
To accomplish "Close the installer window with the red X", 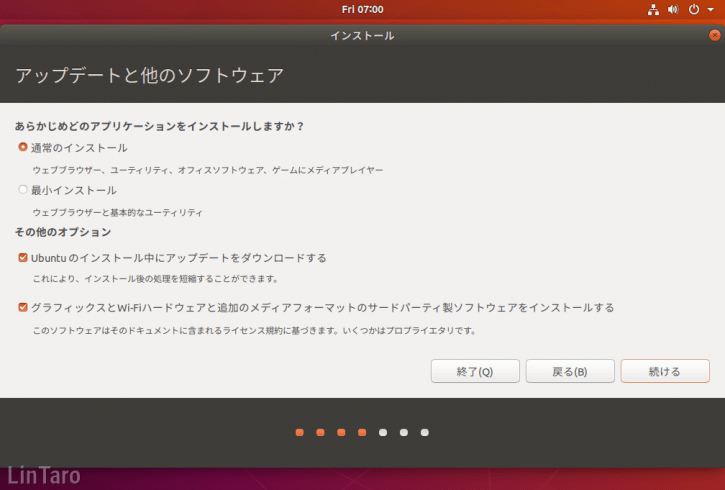I will (x=714, y=35).
